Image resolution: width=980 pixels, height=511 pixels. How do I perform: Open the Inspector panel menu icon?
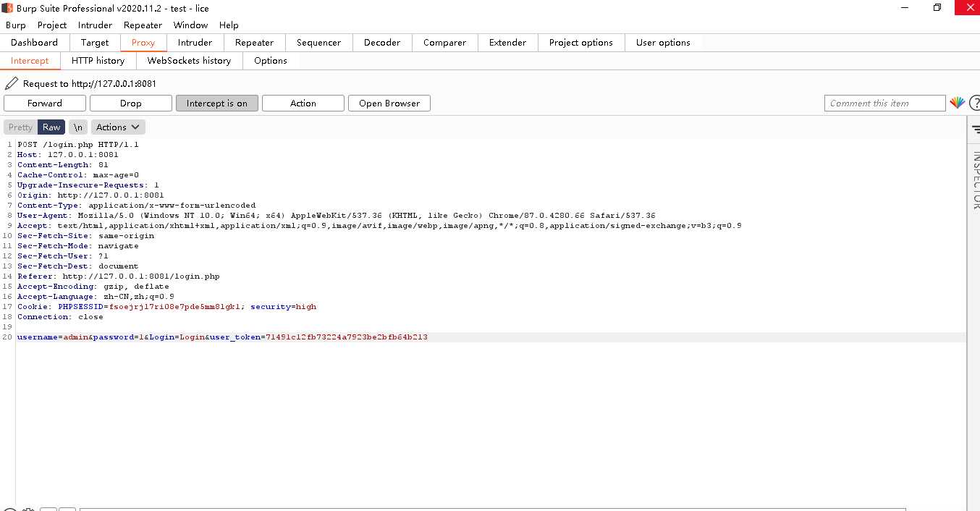click(x=975, y=128)
